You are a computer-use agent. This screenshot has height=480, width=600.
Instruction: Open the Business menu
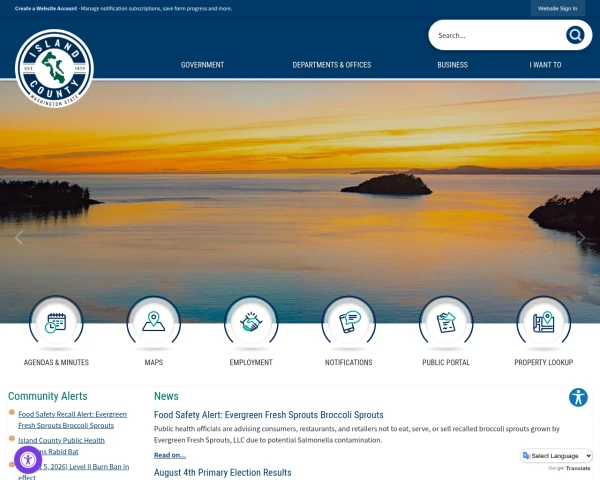tap(452, 65)
